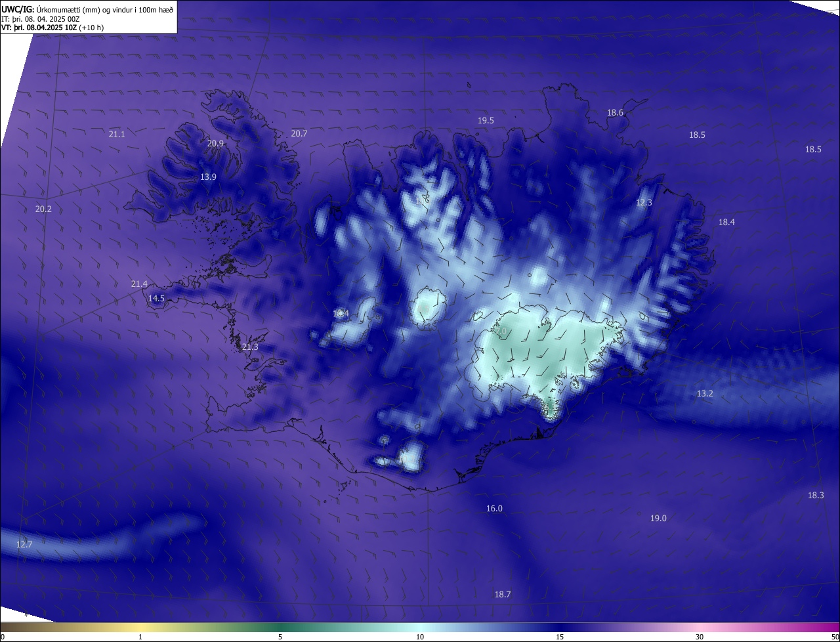The width and height of the screenshot is (840, 642).
Task: Click the 21.4 value label
Action: [139, 284]
